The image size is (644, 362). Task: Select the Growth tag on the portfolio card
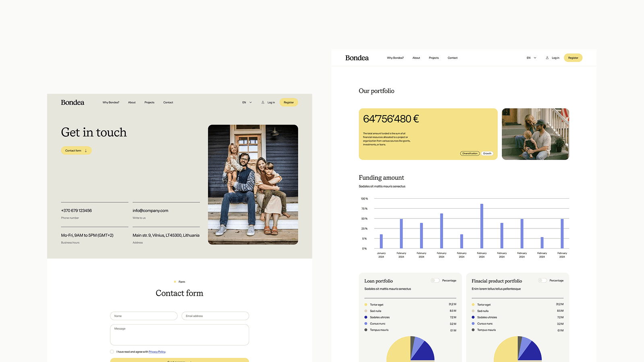(x=487, y=153)
